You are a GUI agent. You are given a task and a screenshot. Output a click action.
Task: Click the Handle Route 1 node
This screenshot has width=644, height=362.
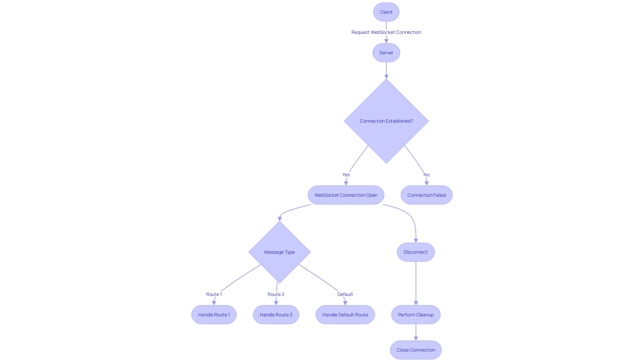point(214,314)
